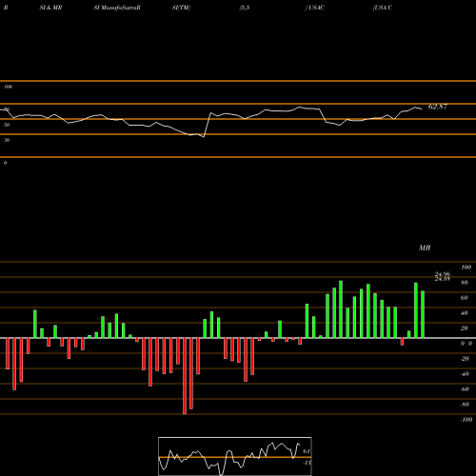Click the 20 label on MR axis
The height and width of the screenshot is (476, 476).
click(x=465, y=328)
